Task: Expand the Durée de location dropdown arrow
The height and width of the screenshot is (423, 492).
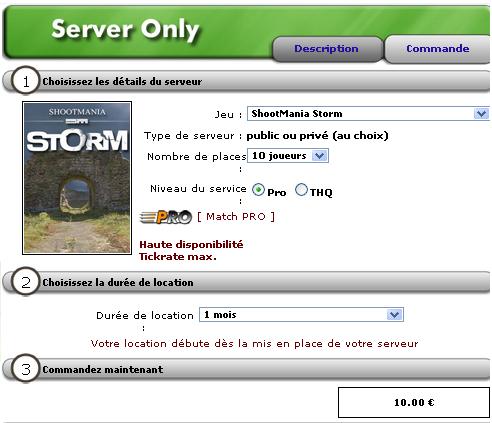Action: (394, 315)
